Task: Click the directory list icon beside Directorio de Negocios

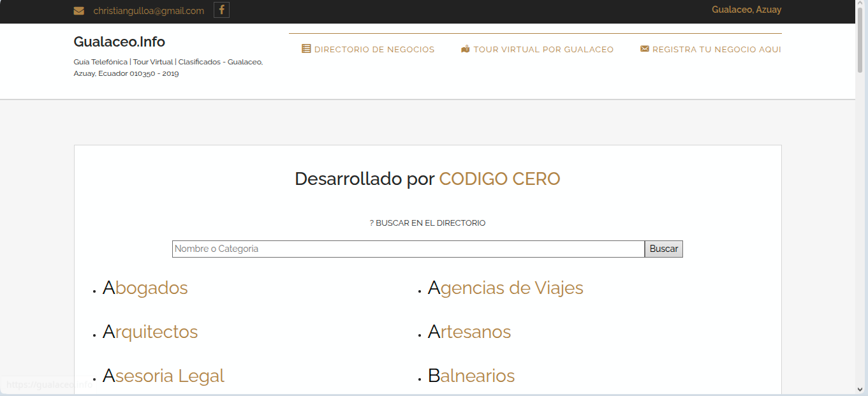Action: [306, 49]
